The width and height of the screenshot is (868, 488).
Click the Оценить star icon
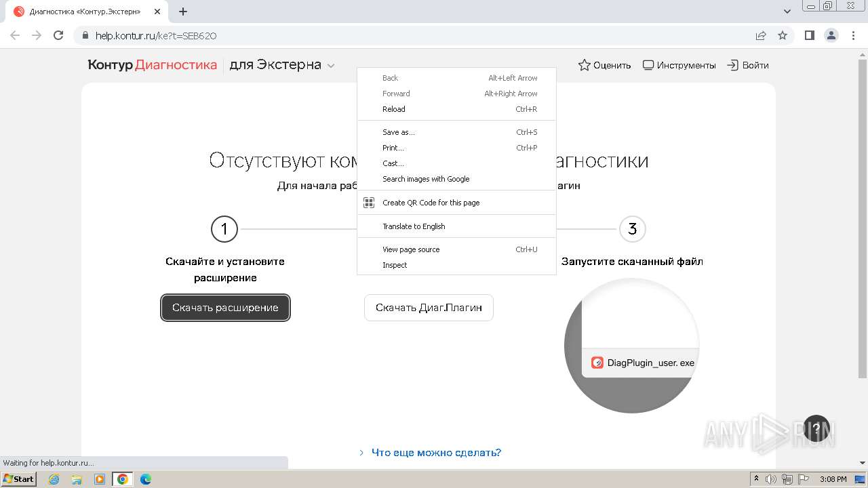point(584,65)
